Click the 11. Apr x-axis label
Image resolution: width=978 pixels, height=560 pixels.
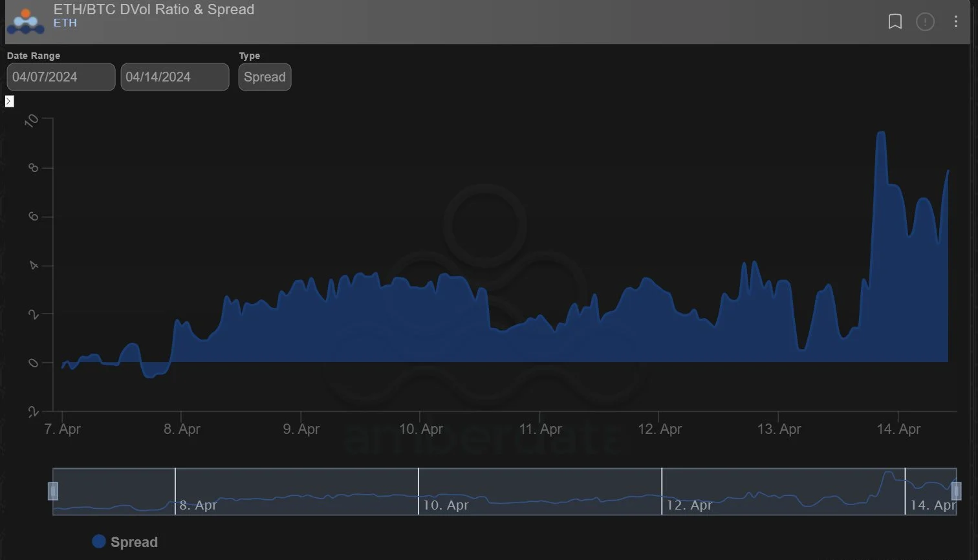[540, 429]
